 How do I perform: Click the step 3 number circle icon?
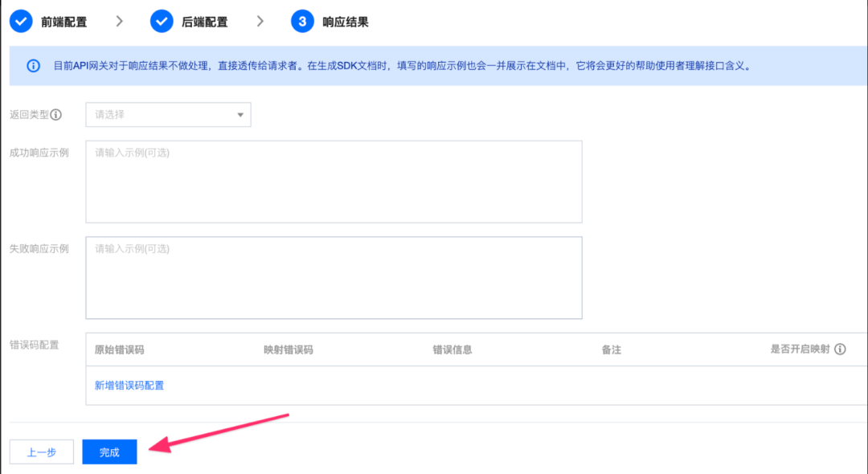coord(302,22)
